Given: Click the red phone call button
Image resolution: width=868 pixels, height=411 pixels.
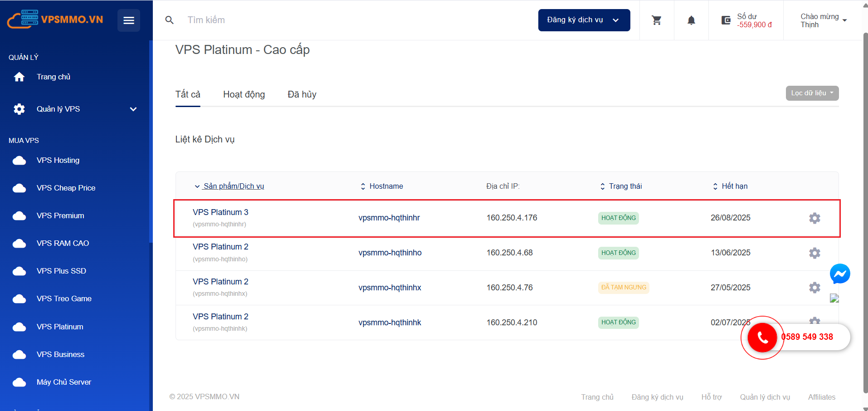Looking at the screenshot, I should pyautogui.click(x=762, y=338).
